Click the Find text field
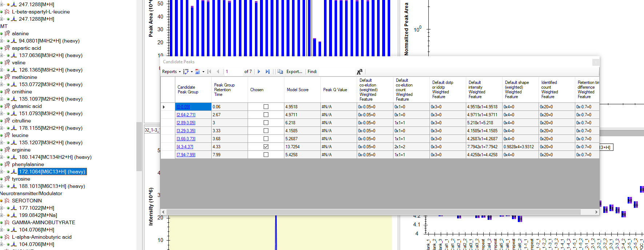Screen dimensions: 644x250 click(336, 72)
